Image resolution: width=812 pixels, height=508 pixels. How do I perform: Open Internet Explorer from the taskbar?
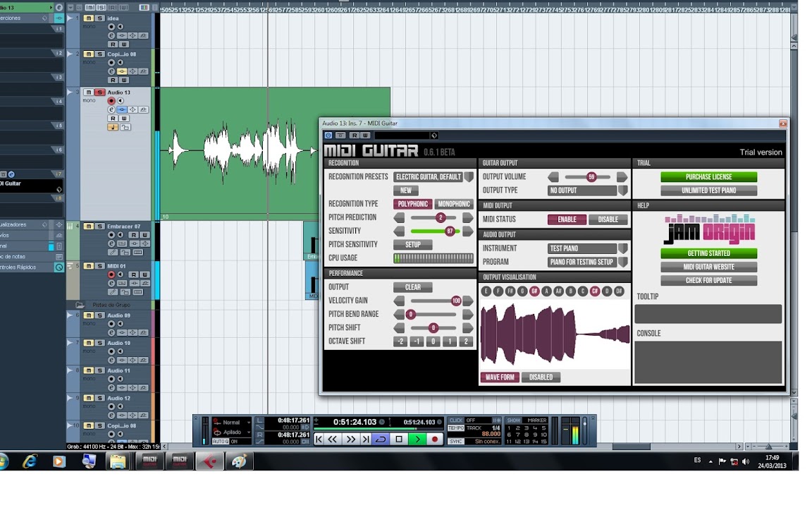[30, 461]
